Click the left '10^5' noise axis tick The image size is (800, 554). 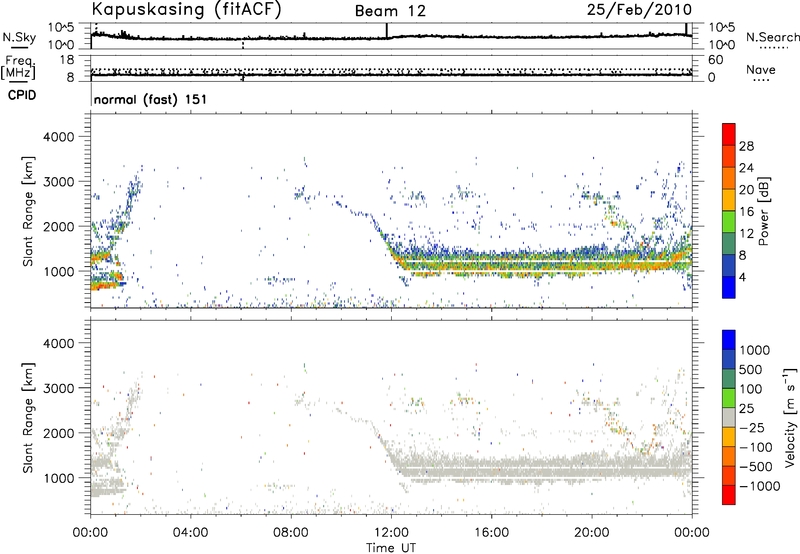61,27
